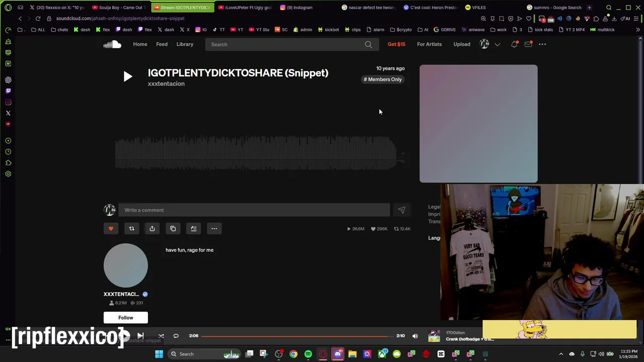644x362 pixels.
Task: Open the chats bookmark folder
Action: 59,30
